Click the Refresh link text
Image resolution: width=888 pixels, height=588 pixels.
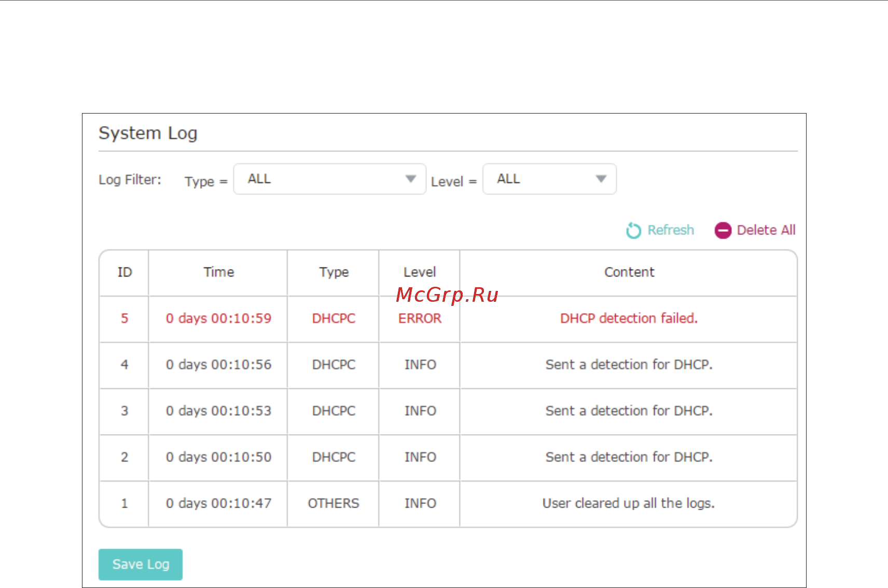[671, 230]
